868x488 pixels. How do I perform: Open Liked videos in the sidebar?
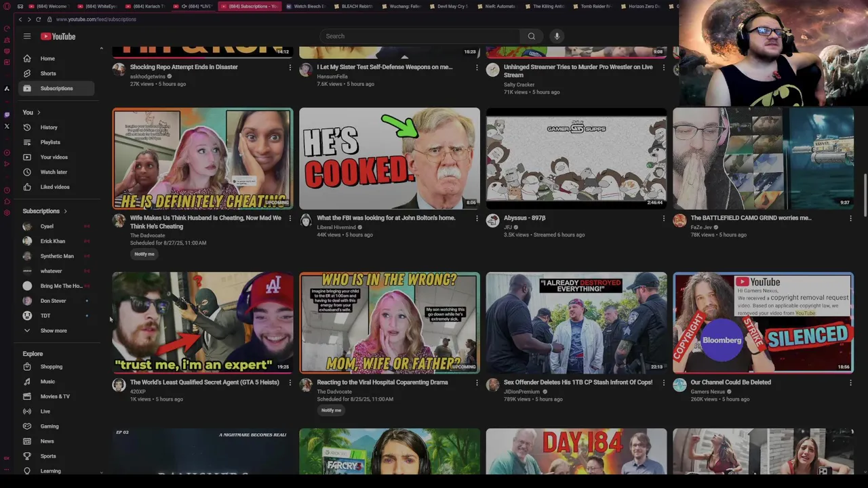56,187
